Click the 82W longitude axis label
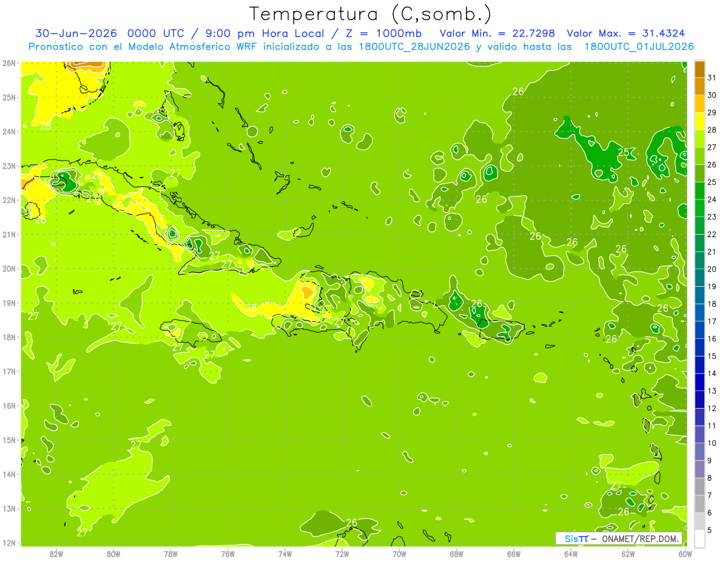728x562 pixels. coord(56,554)
